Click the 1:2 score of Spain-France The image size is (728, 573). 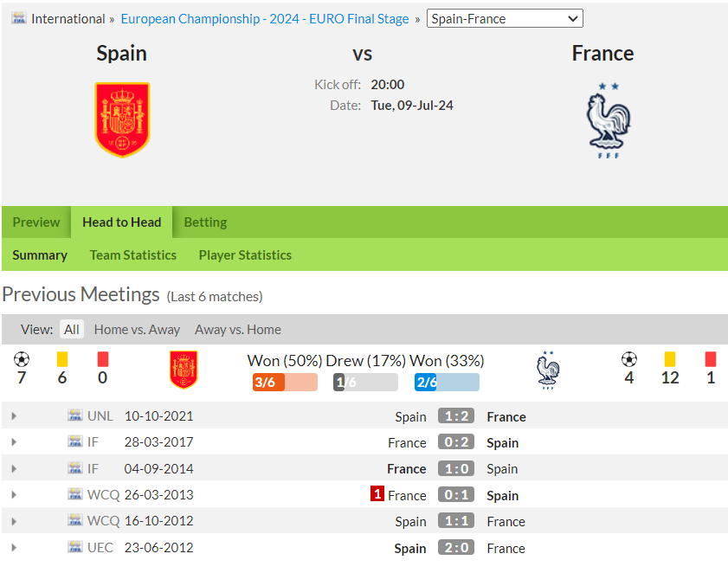pos(456,416)
